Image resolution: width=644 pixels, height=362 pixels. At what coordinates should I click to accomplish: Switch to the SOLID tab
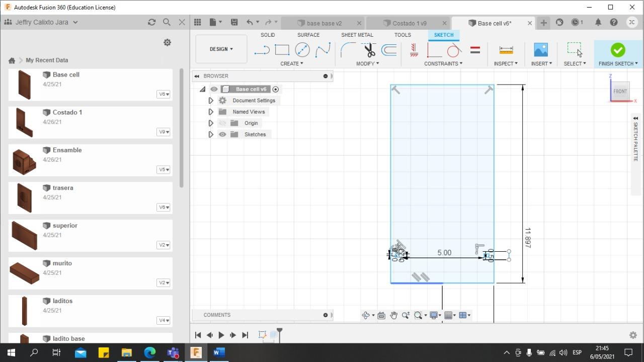pos(268,35)
